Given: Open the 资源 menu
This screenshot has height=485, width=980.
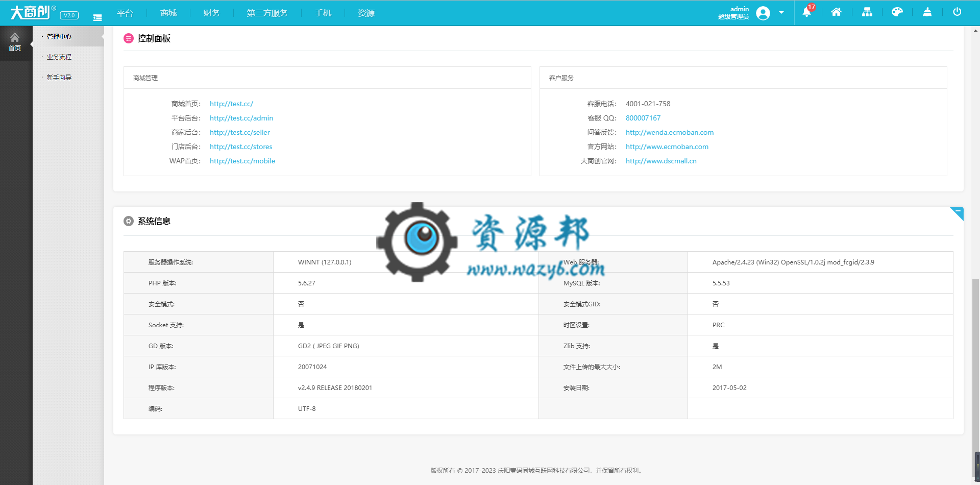Looking at the screenshot, I should pos(366,13).
